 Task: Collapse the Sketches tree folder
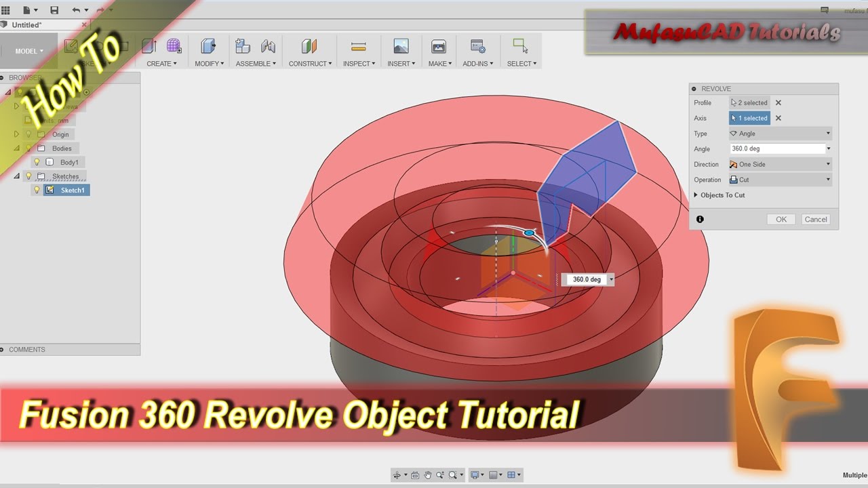[x=17, y=176]
